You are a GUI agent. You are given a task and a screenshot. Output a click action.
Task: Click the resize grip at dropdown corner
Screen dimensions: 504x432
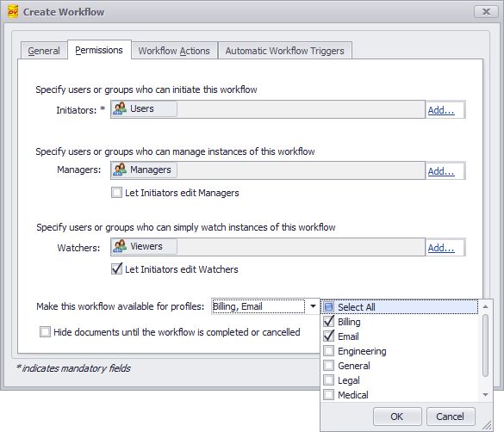pos(488,426)
